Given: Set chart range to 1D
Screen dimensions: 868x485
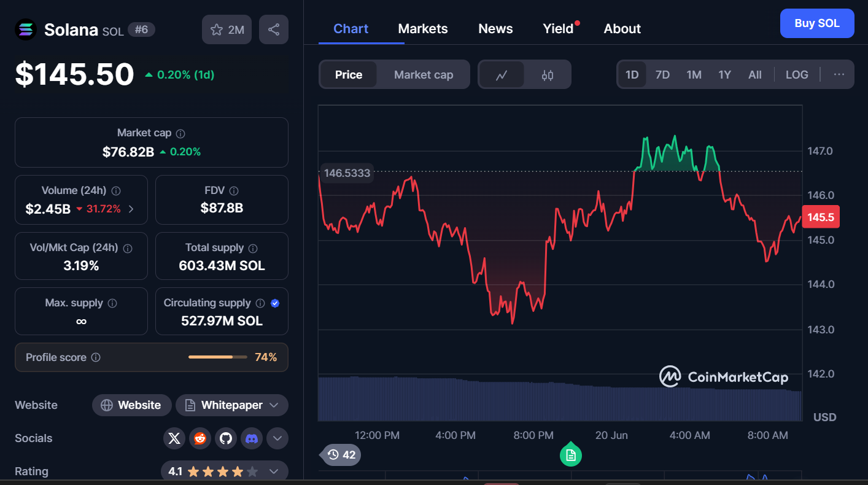Looking at the screenshot, I should pyautogui.click(x=632, y=75).
